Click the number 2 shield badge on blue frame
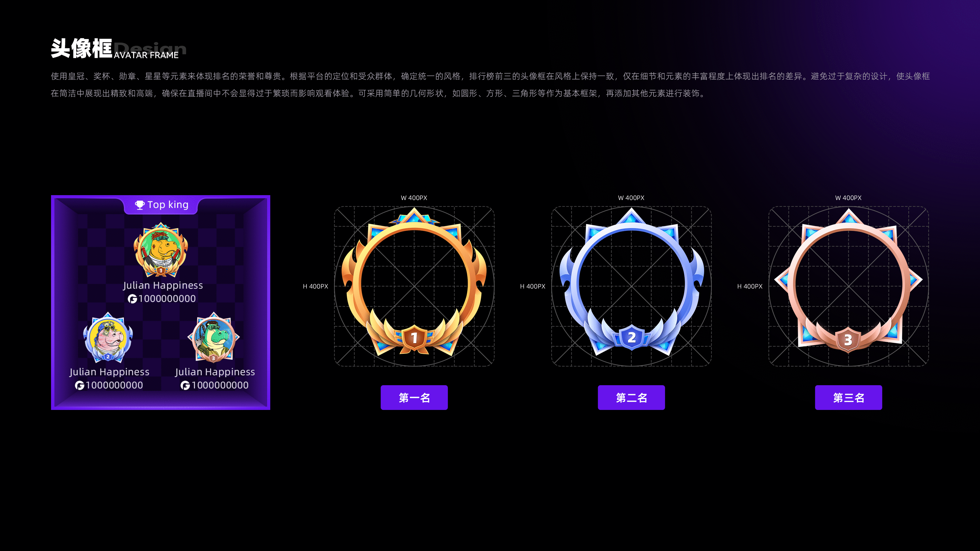The height and width of the screenshot is (551, 980). click(x=632, y=337)
